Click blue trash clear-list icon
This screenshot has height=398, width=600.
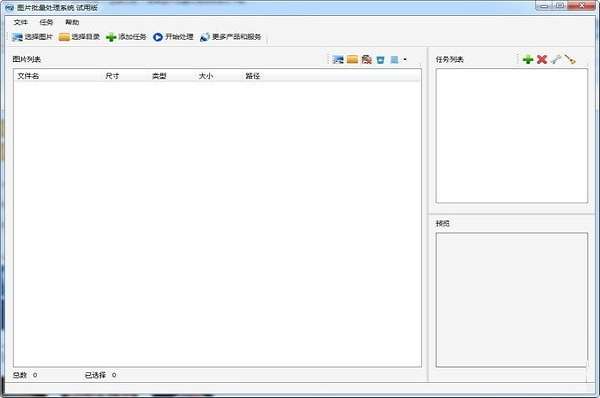coord(380,59)
